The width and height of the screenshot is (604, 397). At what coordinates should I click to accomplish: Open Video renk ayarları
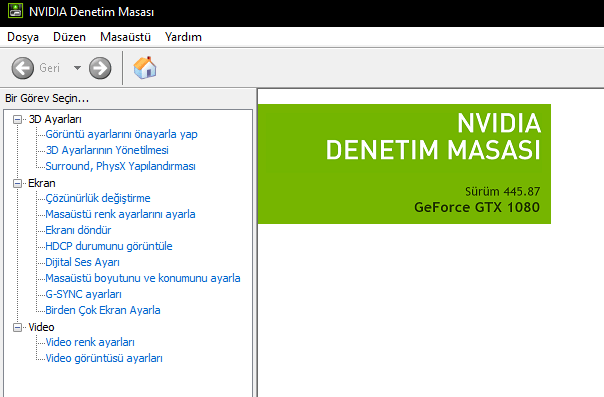(90, 342)
